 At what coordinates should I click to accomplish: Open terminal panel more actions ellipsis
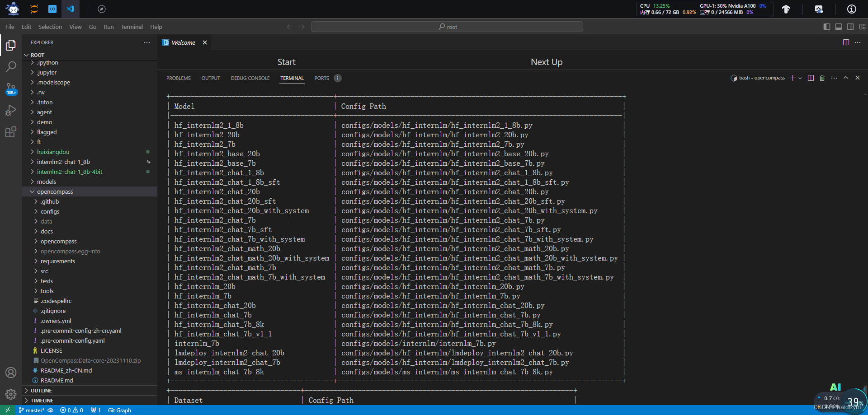834,78
